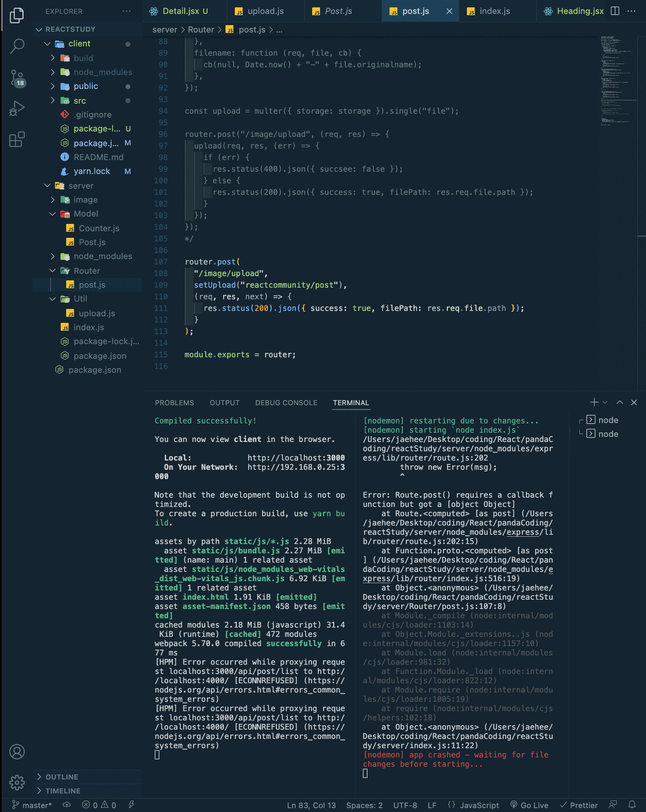The height and width of the screenshot is (812, 646).
Task: Select the second node terminal instance
Action: [x=602, y=434]
